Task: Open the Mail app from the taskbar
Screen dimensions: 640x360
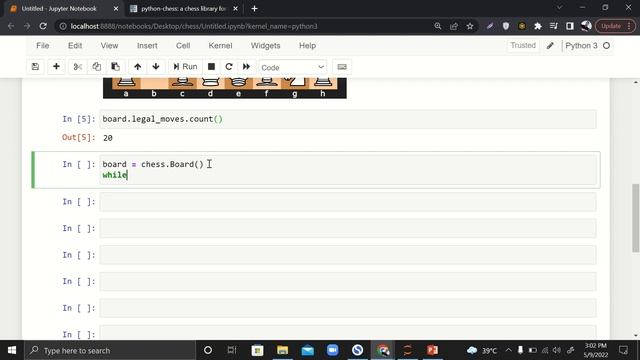Action: (x=307, y=350)
